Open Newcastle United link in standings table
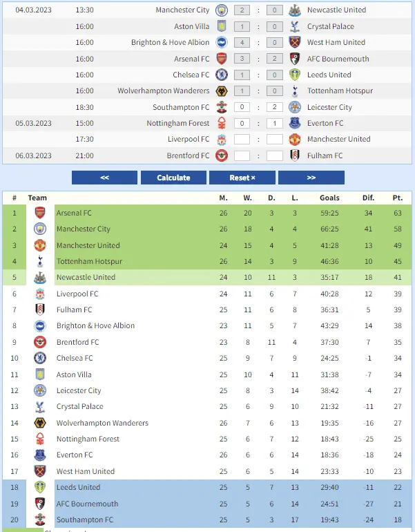Image resolution: width=415 pixels, height=532 pixels. coord(86,277)
